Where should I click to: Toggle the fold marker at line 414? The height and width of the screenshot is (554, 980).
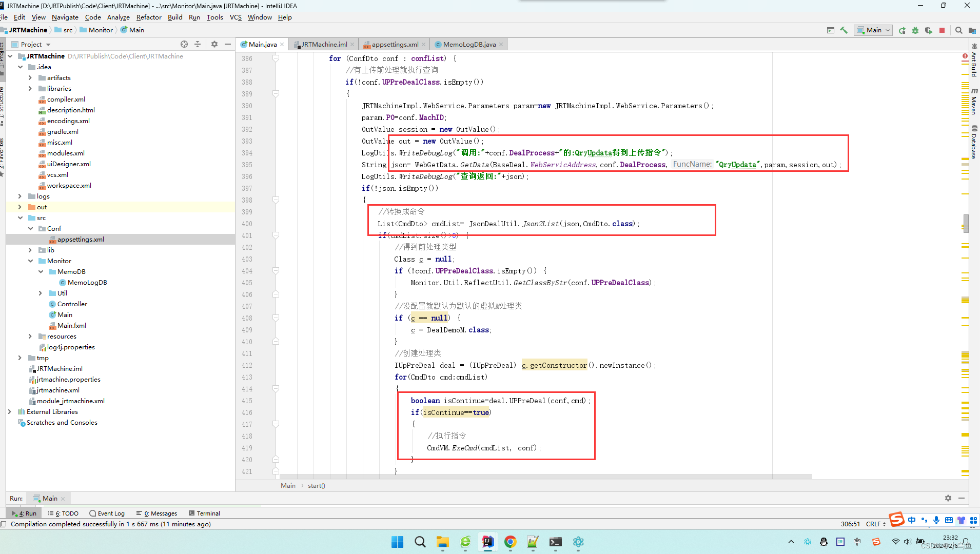pos(276,389)
